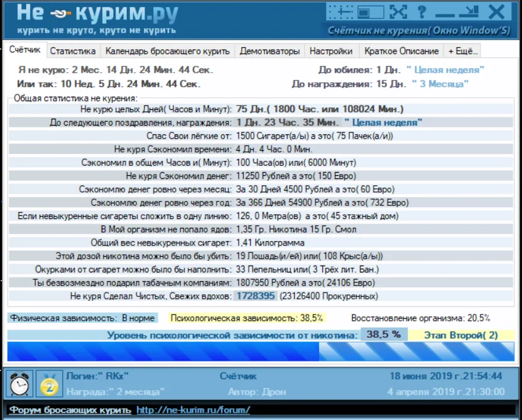Expand the "+ Ещё..." tab
522x420 pixels.
(463, 51)
